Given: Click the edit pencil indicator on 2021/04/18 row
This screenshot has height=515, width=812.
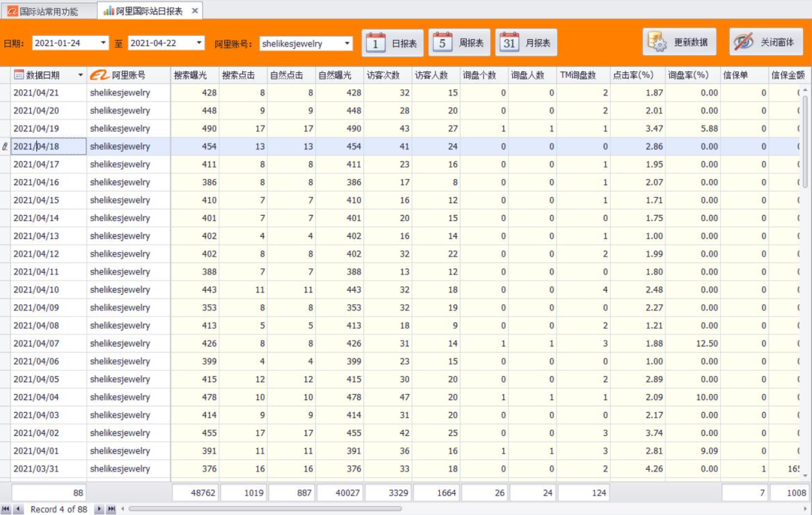Looking at the screenshot, I should [5, 147].
